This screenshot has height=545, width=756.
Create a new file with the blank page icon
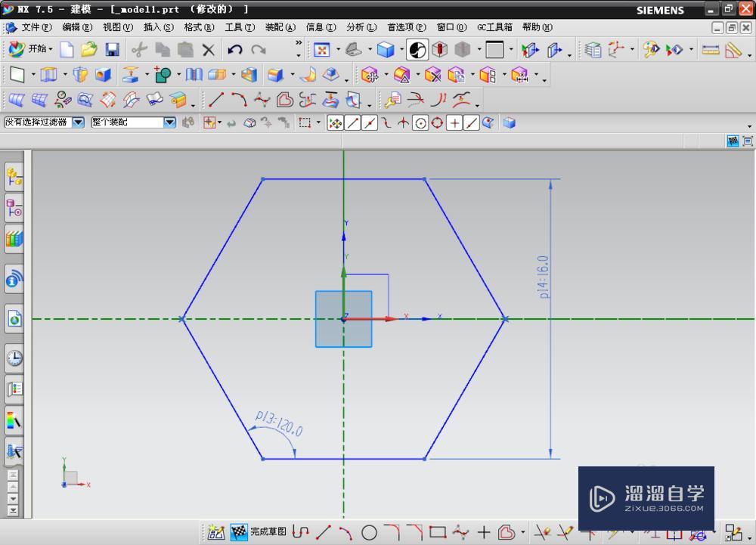(x=67, y=49)
